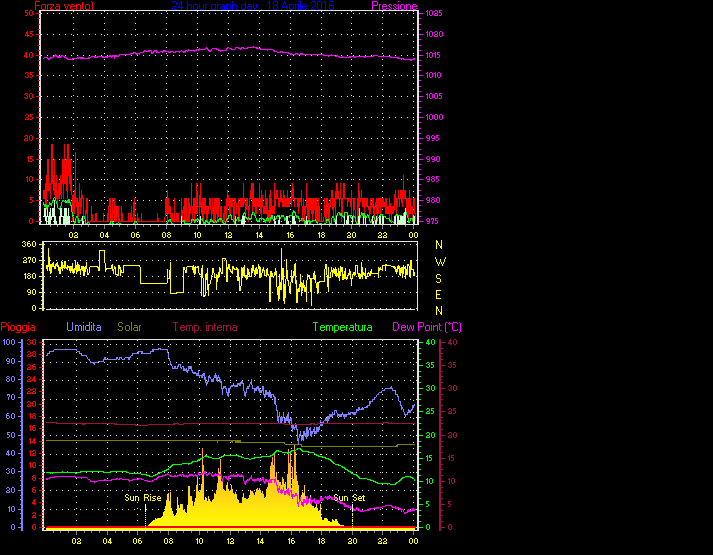713x555 pixels.
Task: Select the '1010' pressure scale value
Action: [x=434, y=75]
